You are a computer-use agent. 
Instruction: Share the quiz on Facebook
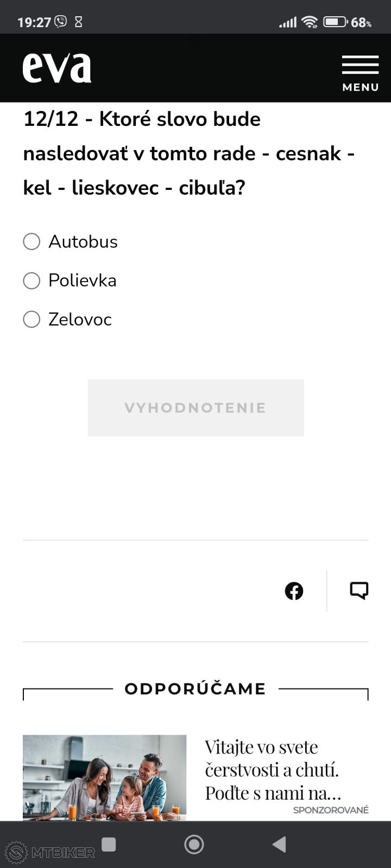click(294, 591)
